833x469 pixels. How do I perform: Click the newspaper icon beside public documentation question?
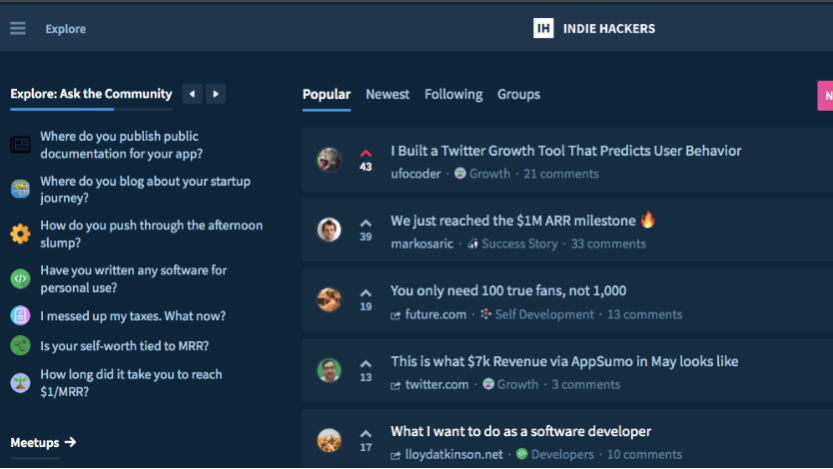[20, 145]
